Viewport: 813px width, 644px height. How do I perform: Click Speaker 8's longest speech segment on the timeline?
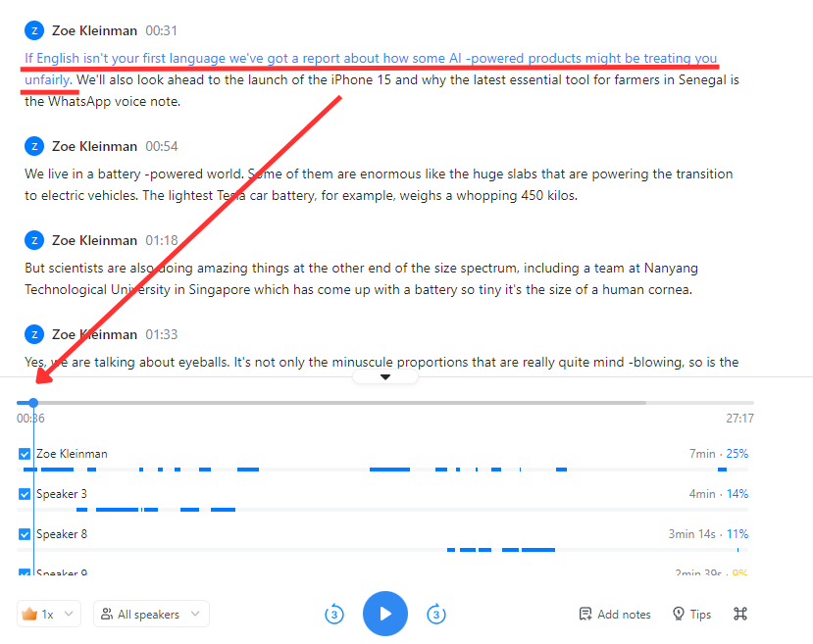click(538, 550)
